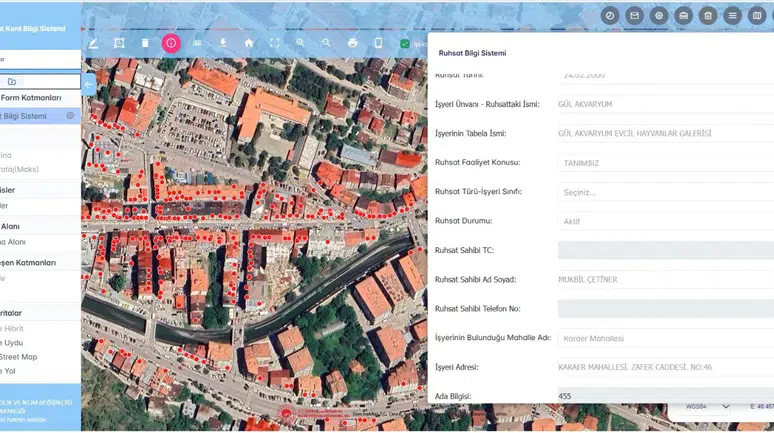774x433 pixels.
Task: Select the pencil draw tool in toolbar
Action: [93, 43]
